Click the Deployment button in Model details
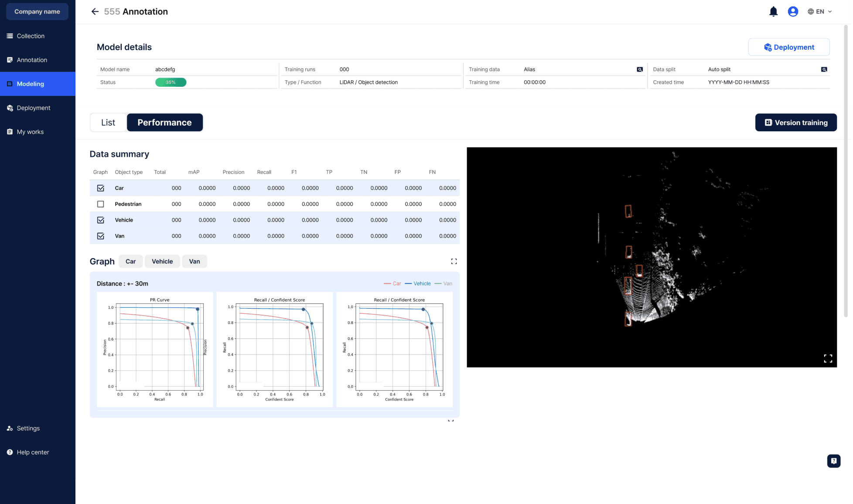The image size is (853, 504). [x=788, y=47]
